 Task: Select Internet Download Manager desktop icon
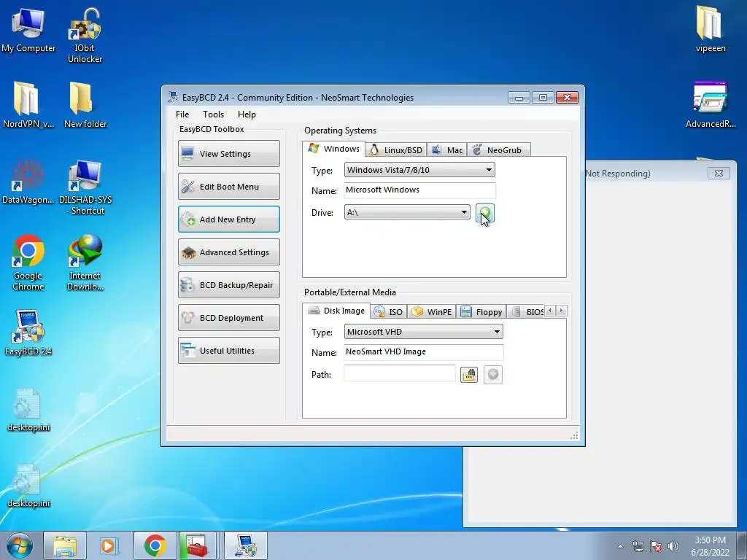pos(85,262)
